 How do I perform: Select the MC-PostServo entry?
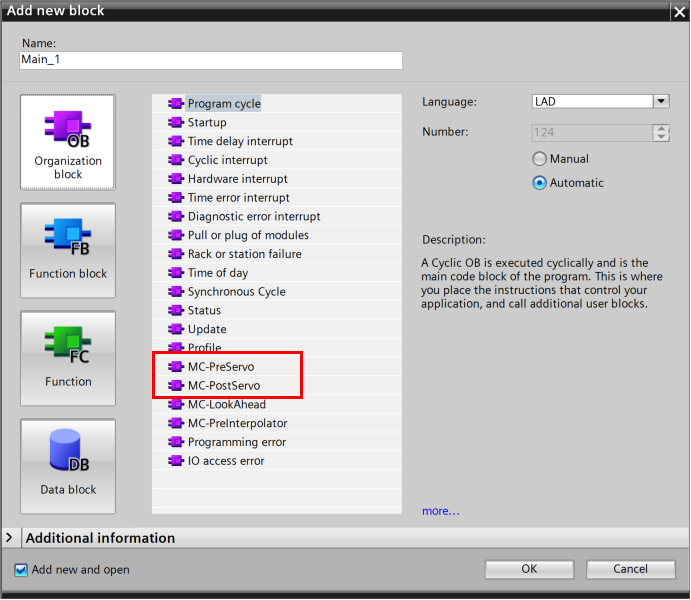tap(277, 385)
